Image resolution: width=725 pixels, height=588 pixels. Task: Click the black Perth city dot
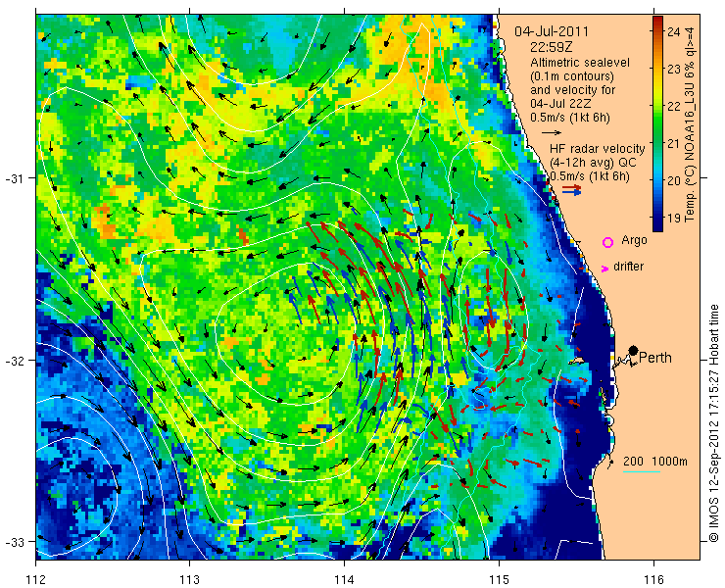tap(634, 350)
